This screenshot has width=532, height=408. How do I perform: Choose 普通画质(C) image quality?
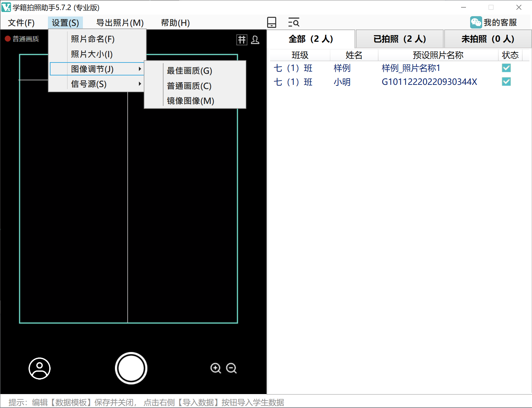[x=195, y=86]
